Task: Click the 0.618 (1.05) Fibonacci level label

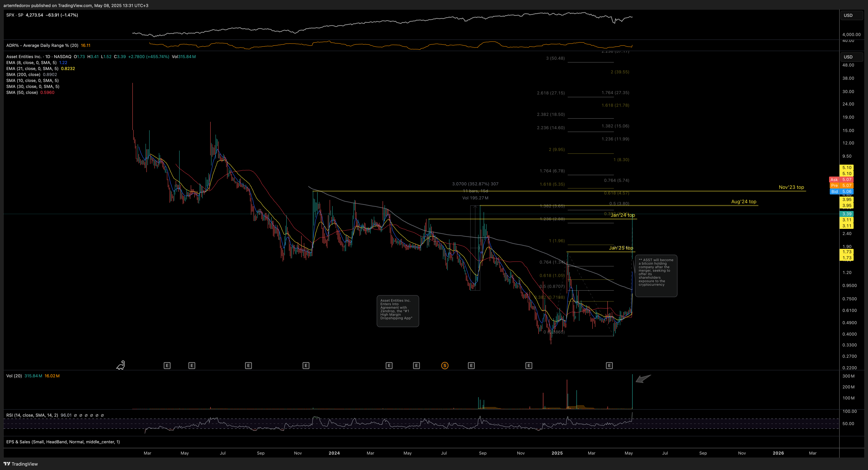Action: [x=552, y=276]
